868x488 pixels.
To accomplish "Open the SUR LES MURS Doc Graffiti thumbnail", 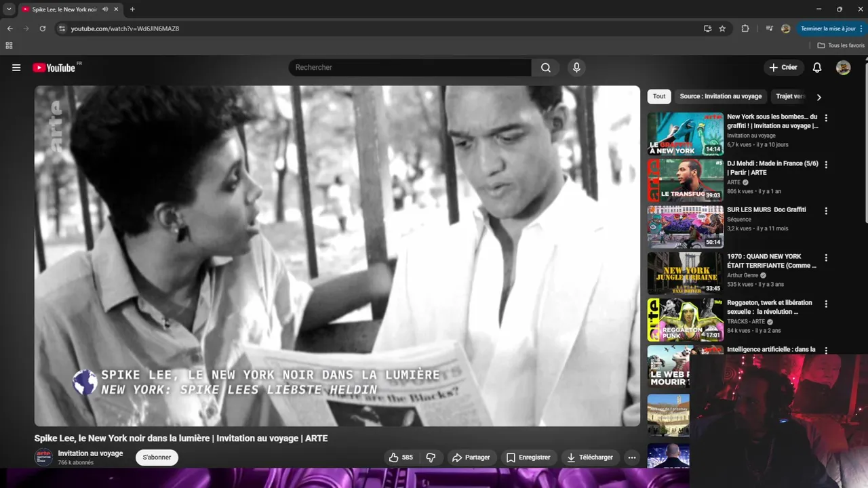I will [x=685, y=226].
